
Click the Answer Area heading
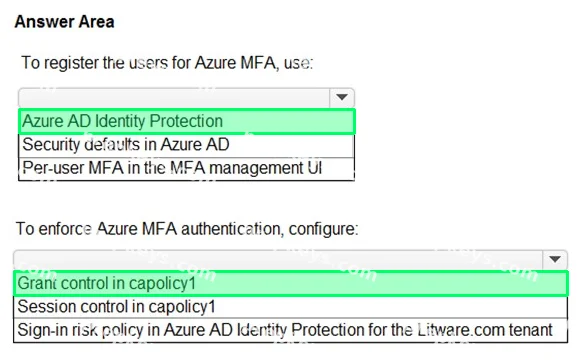pyautogui.click(x=65, y=22)
